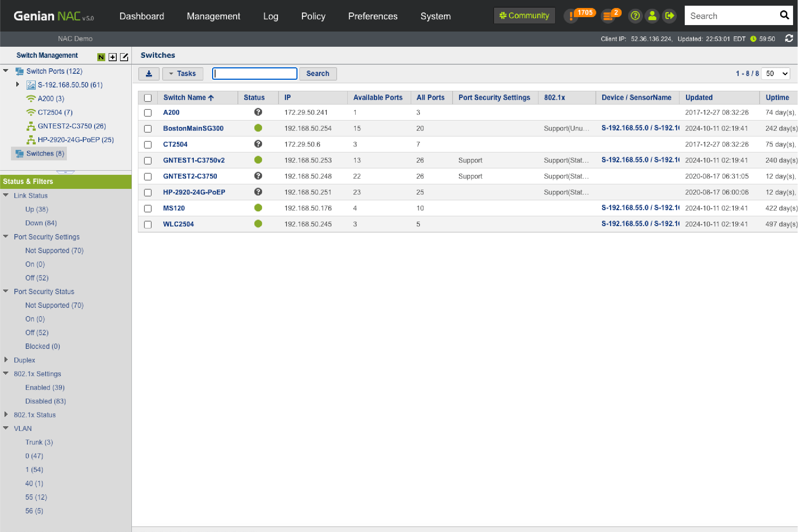Check the box for BostonMainSG300 row
Screen dimensions: 798x532
tap(148, 129)
